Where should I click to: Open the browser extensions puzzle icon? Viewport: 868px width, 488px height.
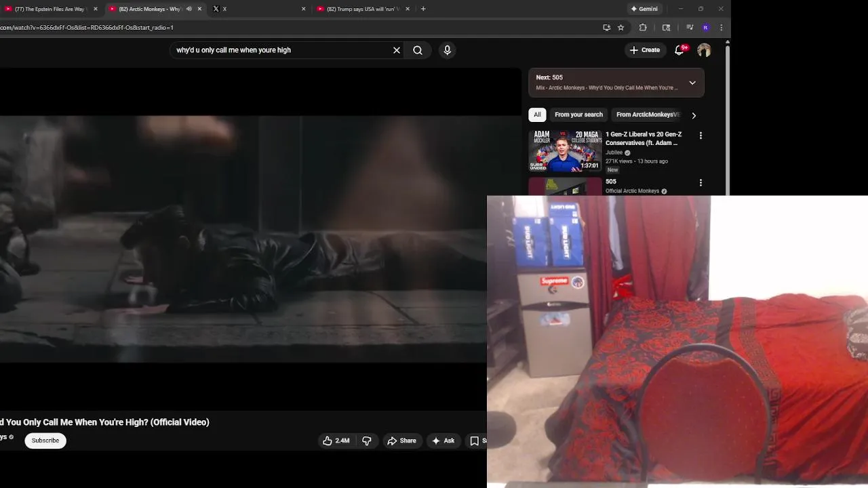[x=643, y=28]
